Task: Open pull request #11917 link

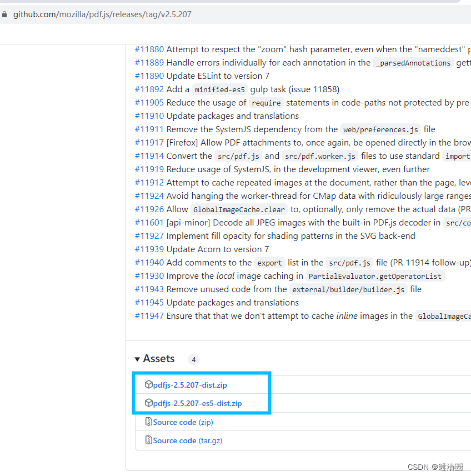Action: (x=149, y=142)
